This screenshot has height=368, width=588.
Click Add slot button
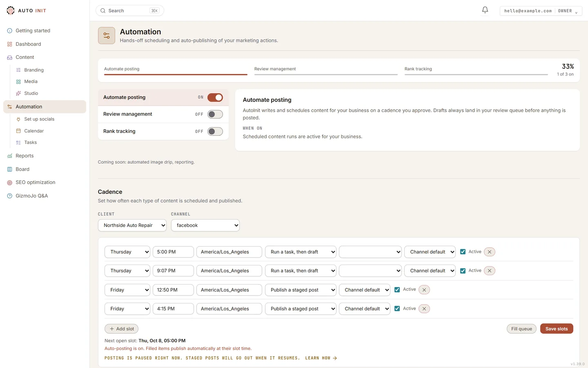[122, 329]
